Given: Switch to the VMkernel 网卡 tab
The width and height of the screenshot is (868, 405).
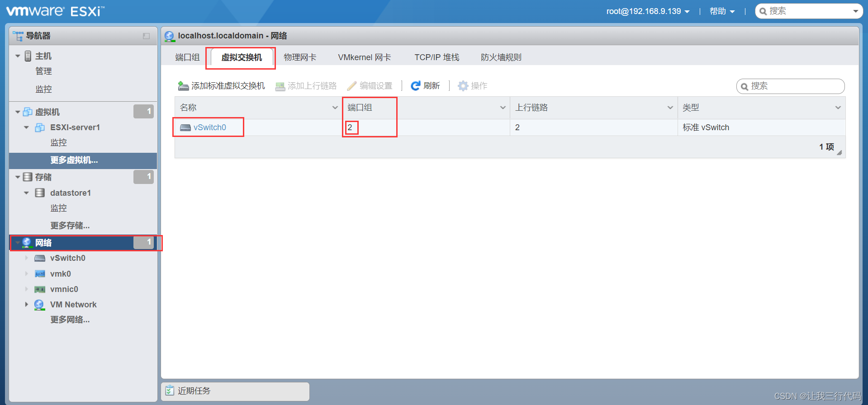Looking at the screenshot, I should [365, 57].
